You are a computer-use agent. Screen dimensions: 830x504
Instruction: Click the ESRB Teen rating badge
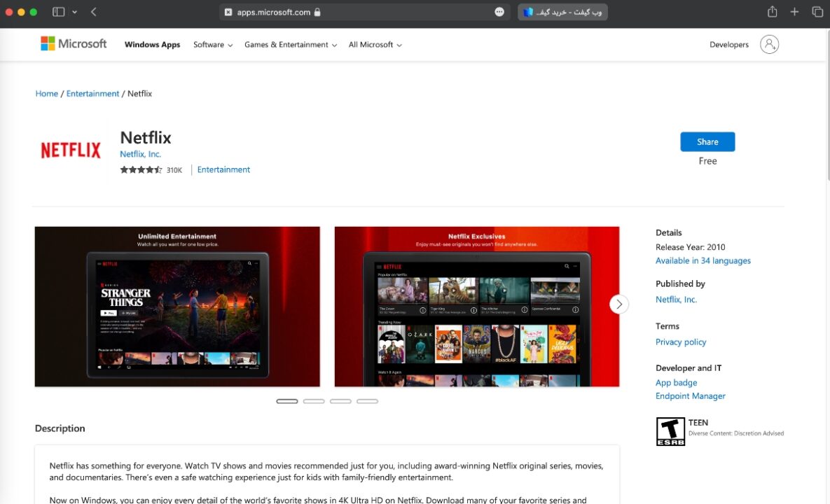671,431
